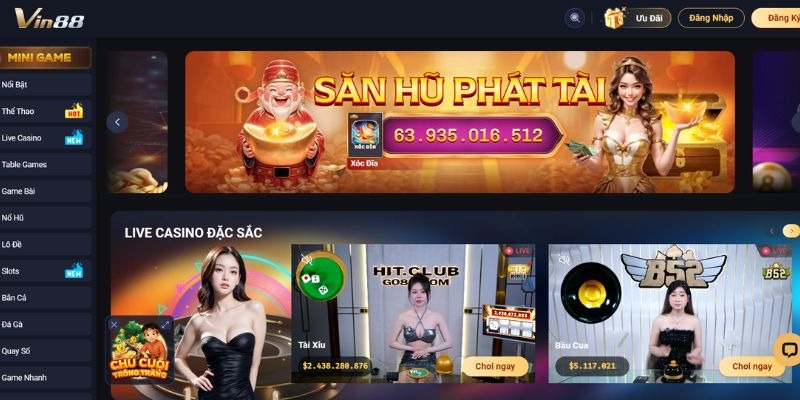Open the search magnifier icon

tap(575, 18)
